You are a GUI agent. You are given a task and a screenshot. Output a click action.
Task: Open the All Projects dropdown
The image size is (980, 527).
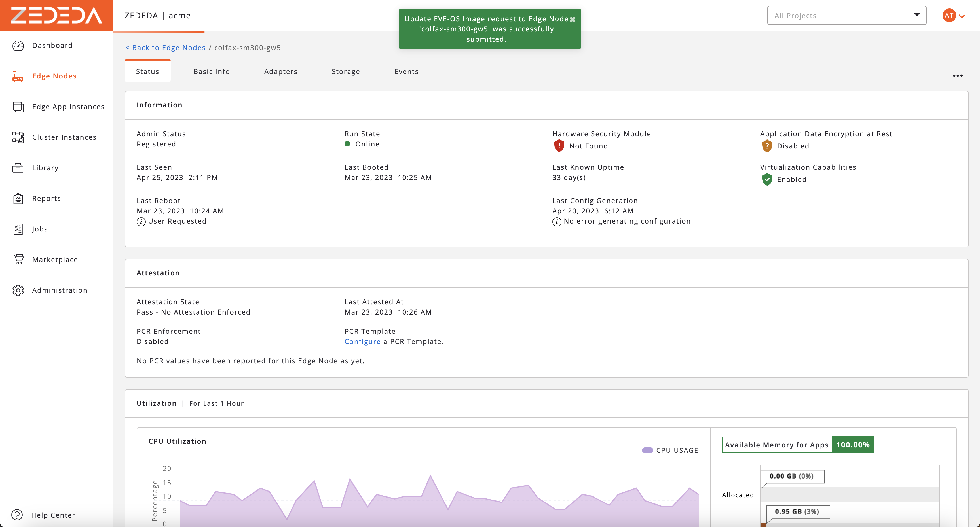[846, 15]
